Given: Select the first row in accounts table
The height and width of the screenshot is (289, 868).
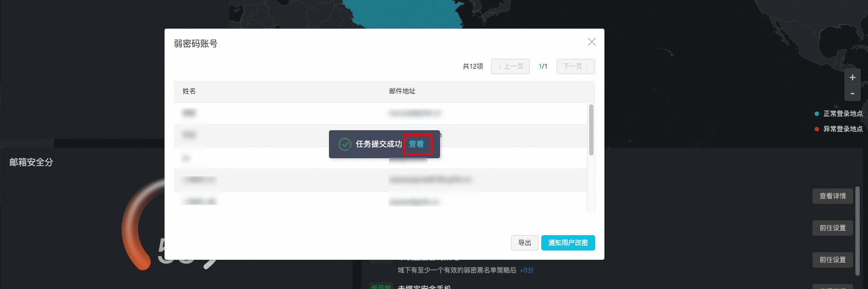Looking at the screenshot, I should tap(380, 113).
